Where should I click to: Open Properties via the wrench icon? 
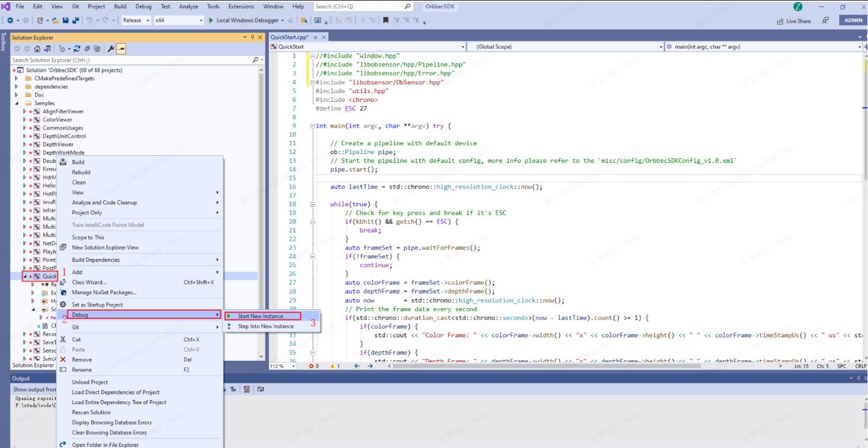click(110, 49)
